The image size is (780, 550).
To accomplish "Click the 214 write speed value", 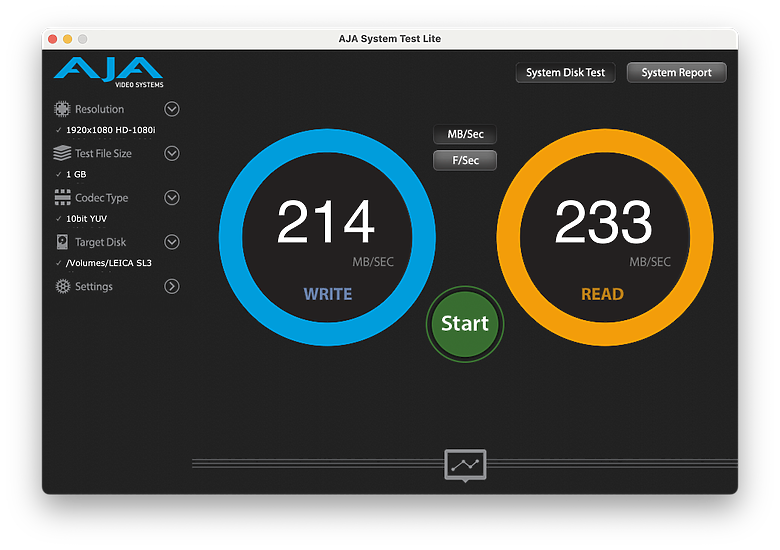I will (x=326, y=221).
